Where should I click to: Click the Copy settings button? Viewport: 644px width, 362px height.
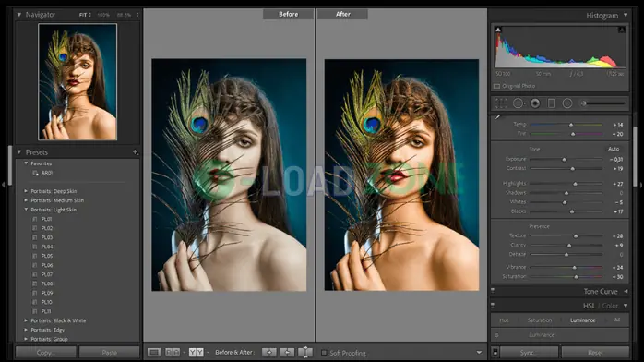[46, 352]
